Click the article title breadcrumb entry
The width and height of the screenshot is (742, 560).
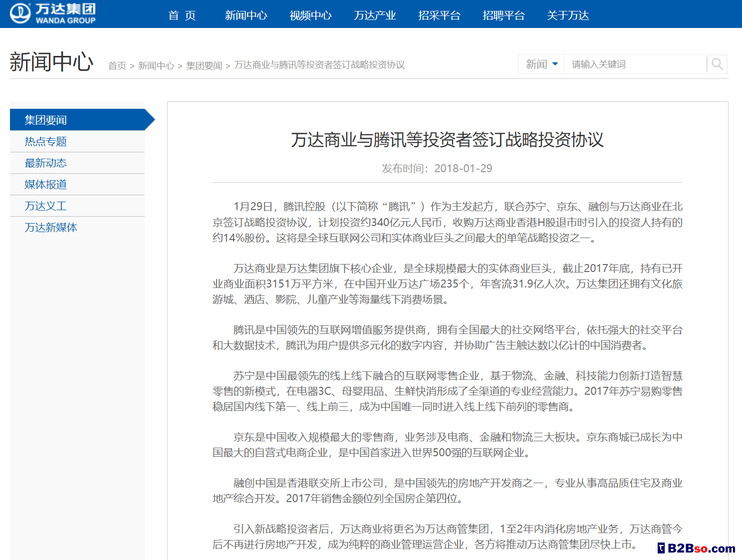319,65
